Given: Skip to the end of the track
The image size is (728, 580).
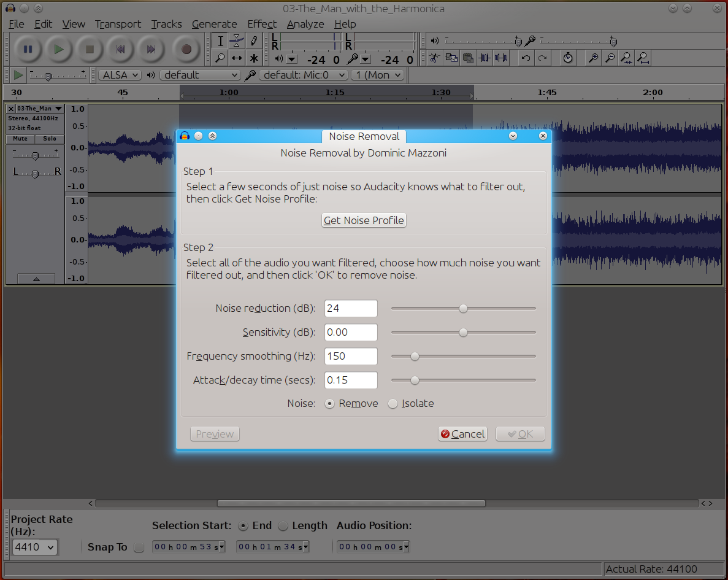Looking at the screenshot, I should click(151, 49).
